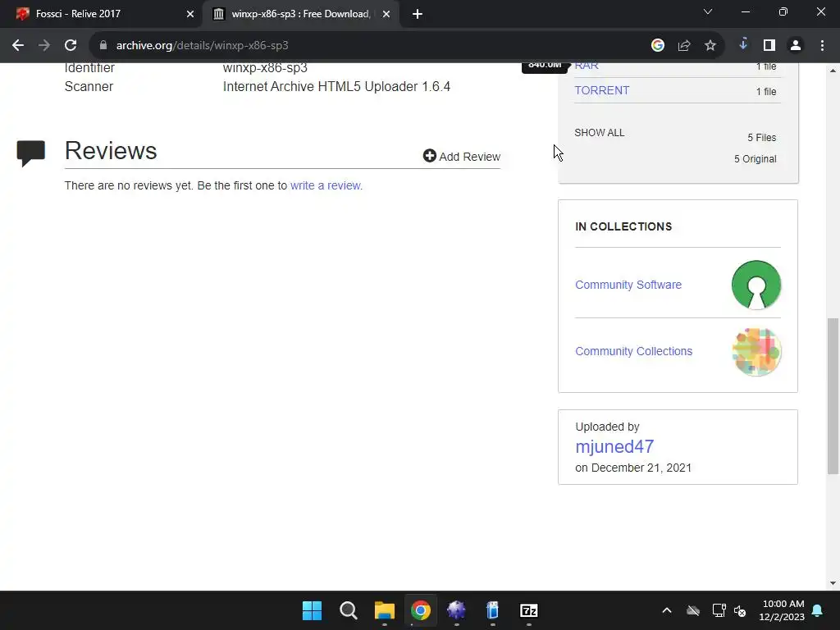
Task: Close the Fossci - Relive 2017 tab
Action: coord(190,14)
